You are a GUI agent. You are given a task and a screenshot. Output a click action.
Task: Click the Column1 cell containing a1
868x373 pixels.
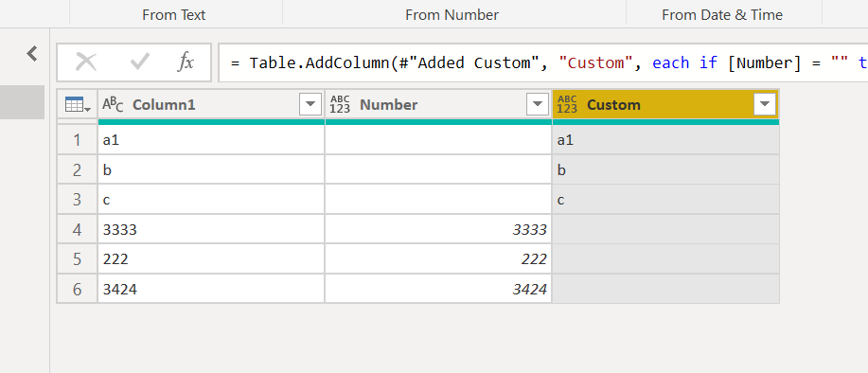(211, 140)
